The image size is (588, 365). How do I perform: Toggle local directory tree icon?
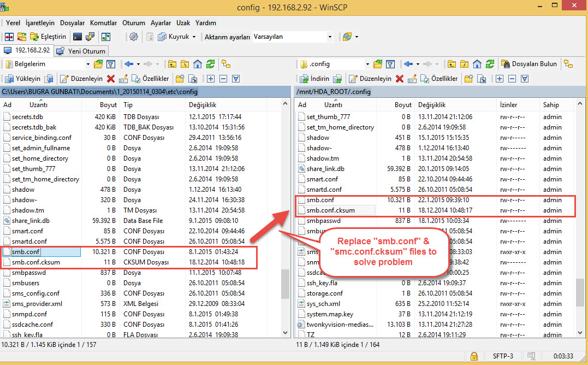click(226, 64)
